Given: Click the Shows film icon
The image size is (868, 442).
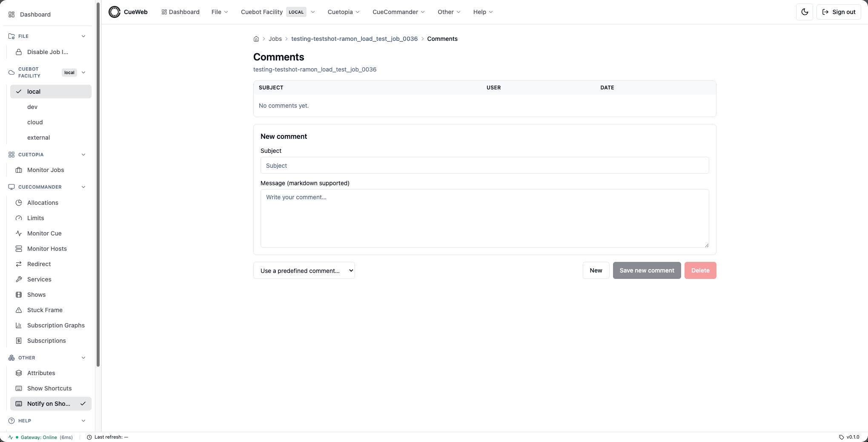Looking at the screenshot, I should coord(19,295).
